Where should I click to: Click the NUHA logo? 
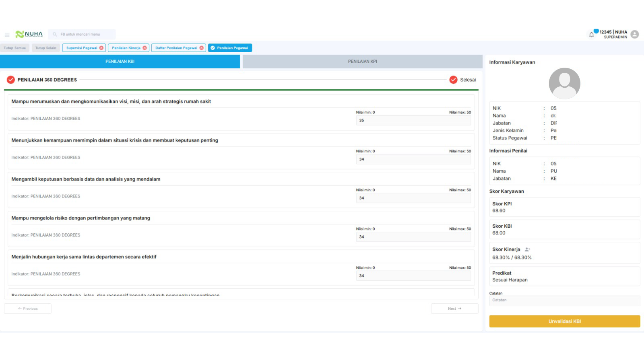(29, 34)
